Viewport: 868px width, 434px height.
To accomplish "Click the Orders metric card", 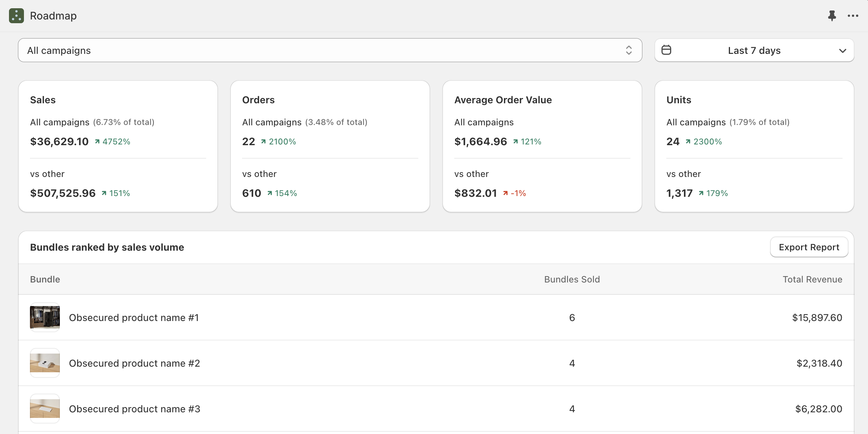I will pyautogui.click(x=330, y=146).
